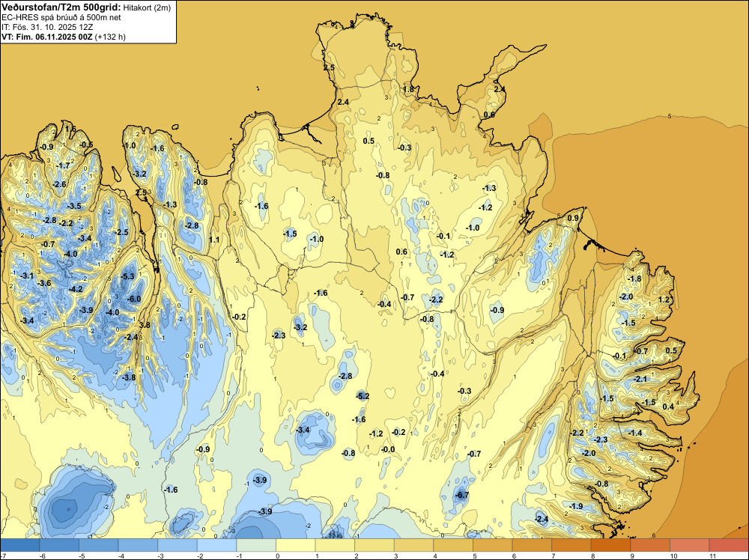
Task: Click the positive 1.2 temperature value
Action: coord(664,299)
